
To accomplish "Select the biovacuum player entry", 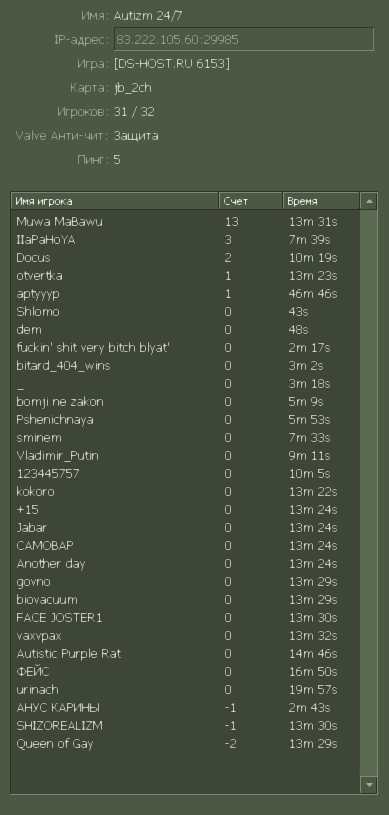I will coord(185,600).
